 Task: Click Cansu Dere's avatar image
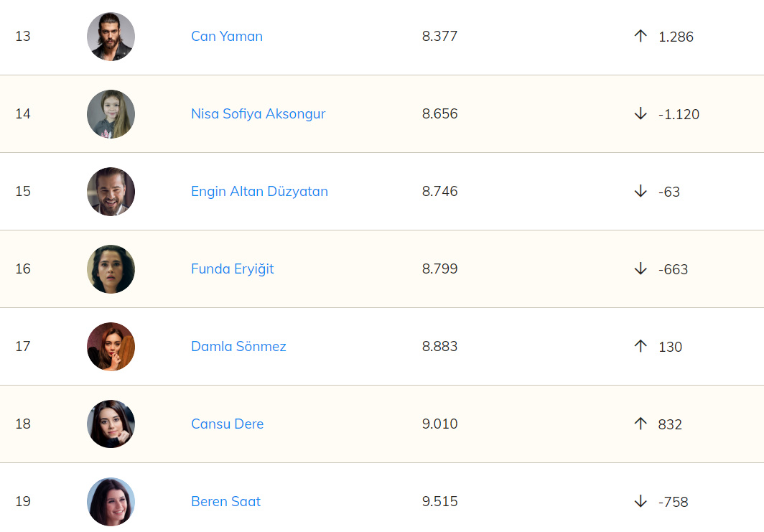(x=111, y=424)
